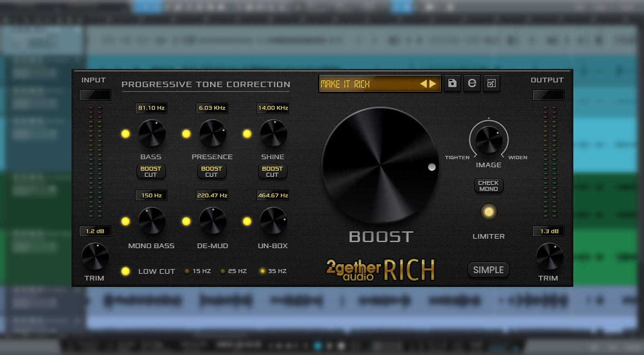Click the IMAGE tighten/widen knob

coord(488,140)
